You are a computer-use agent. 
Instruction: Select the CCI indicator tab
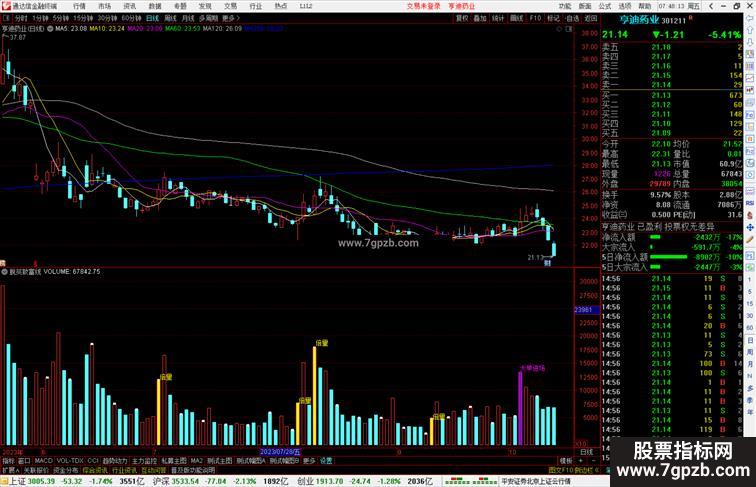pyautogui.click(x=93, y=461)
